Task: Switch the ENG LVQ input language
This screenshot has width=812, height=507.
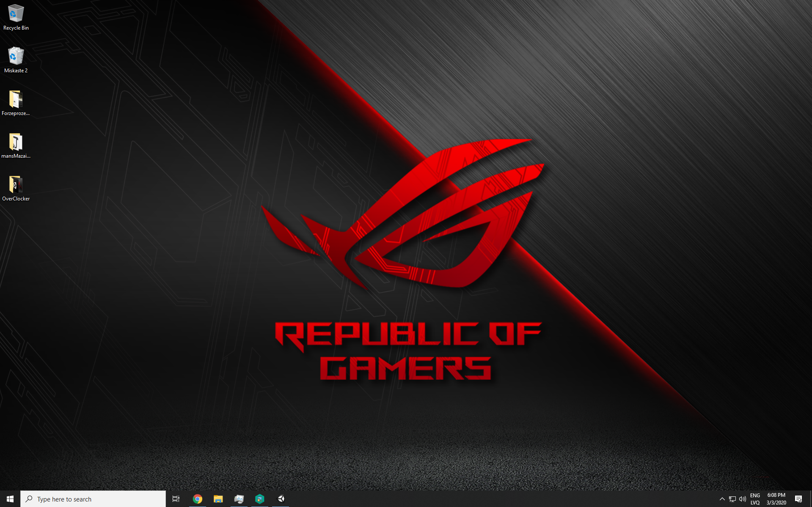Action: point(755,499)
